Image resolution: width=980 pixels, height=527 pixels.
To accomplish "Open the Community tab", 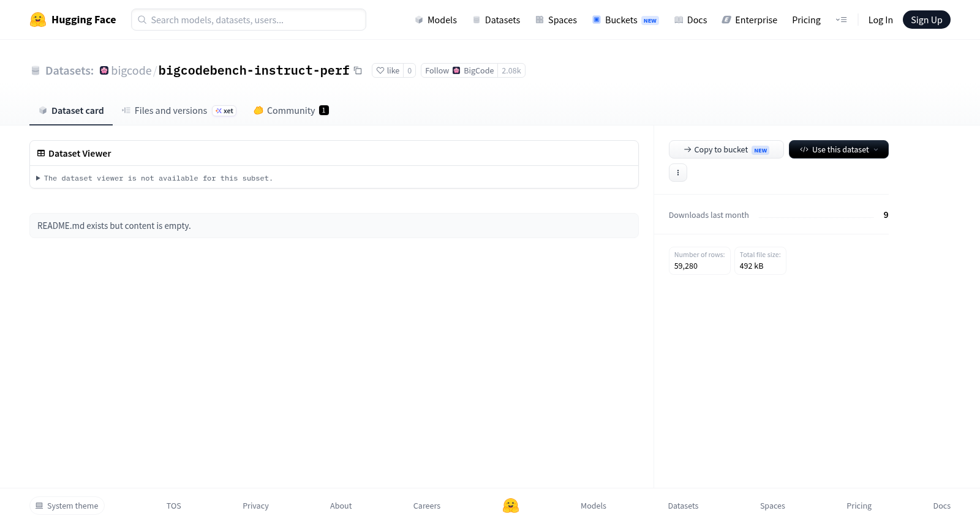I will 291,111.
